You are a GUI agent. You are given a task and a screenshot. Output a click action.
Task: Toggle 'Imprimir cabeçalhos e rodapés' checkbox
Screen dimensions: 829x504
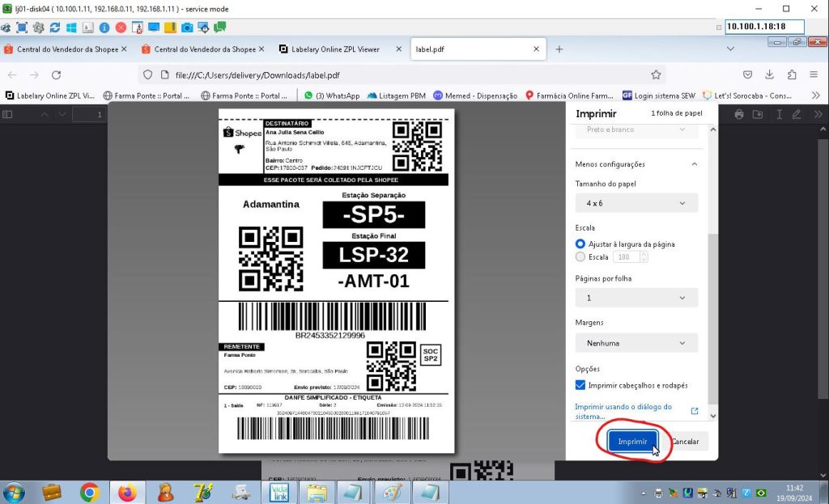click(580, 385)
